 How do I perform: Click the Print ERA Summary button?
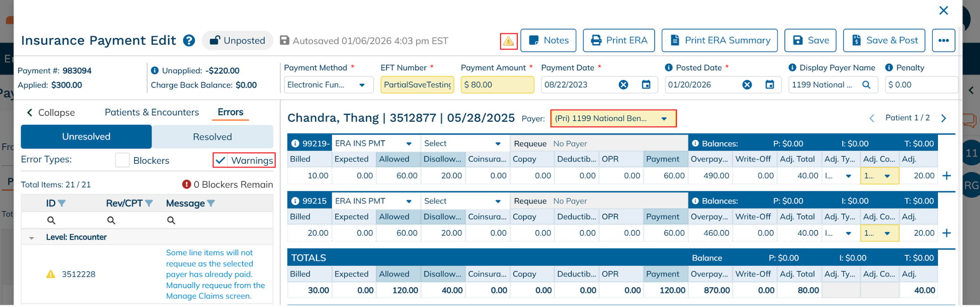coord(719,41)
